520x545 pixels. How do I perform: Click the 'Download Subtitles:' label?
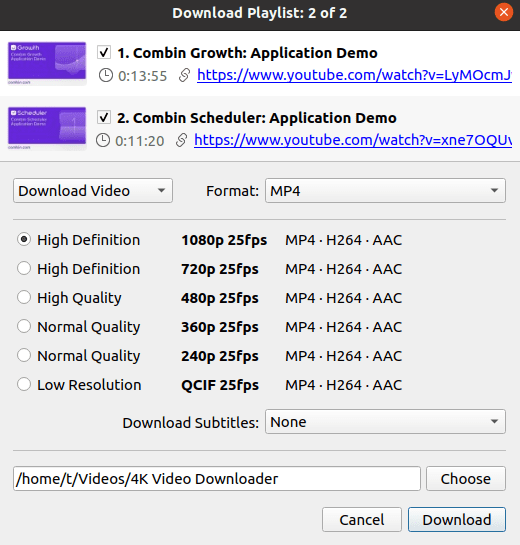(191, 423)
